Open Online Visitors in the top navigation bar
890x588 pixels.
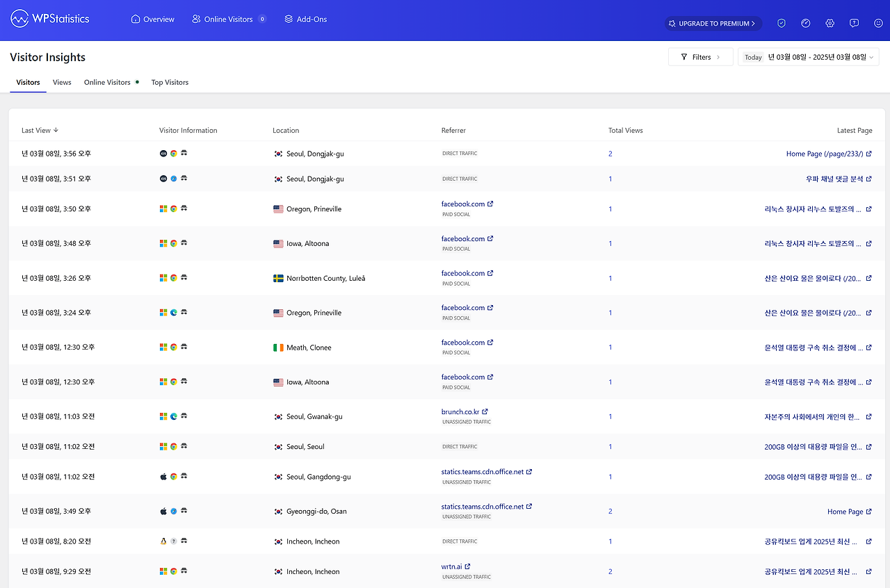229,19
